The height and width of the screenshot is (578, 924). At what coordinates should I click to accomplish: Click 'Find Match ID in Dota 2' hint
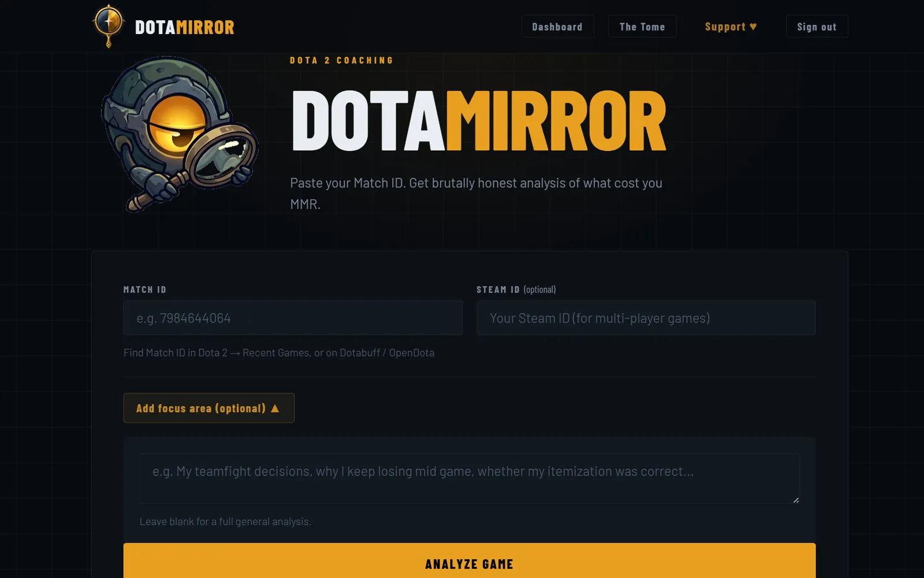tap(279, 353)
